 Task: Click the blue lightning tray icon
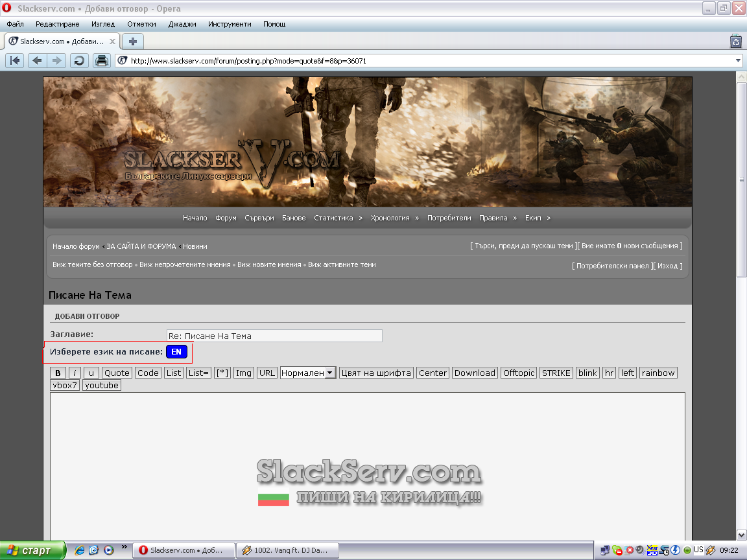[x=675, y=550]
